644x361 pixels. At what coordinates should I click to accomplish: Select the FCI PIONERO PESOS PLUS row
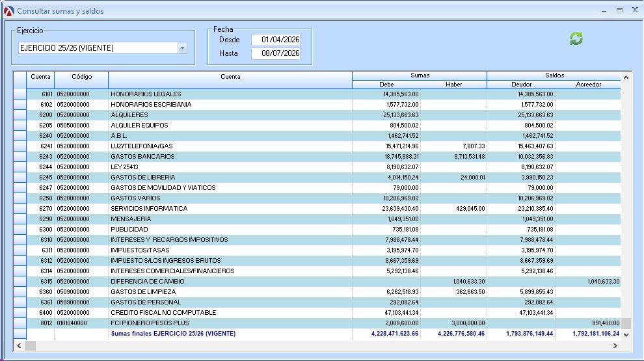coord(317,323)
